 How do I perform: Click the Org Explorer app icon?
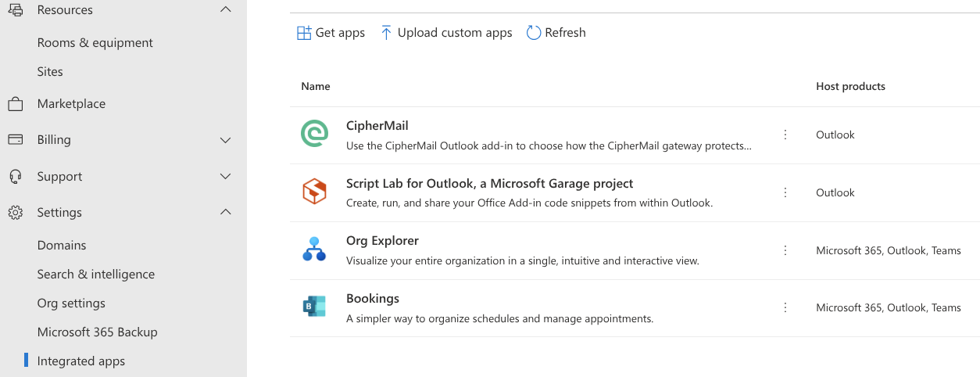coord(314,250)
